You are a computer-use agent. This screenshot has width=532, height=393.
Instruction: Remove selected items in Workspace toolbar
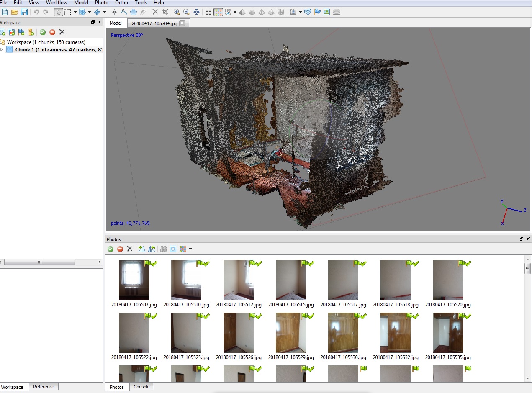62,32
